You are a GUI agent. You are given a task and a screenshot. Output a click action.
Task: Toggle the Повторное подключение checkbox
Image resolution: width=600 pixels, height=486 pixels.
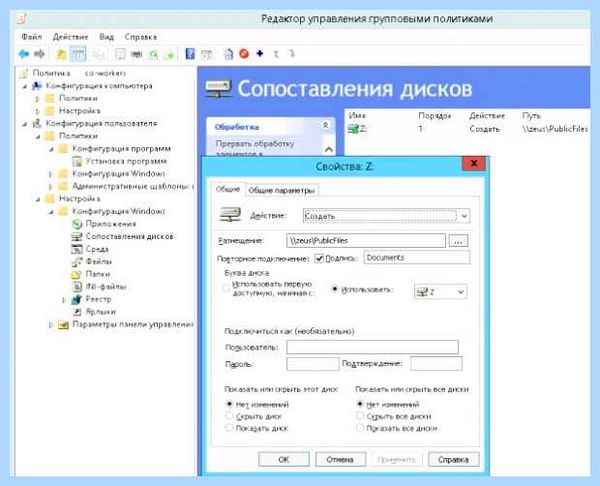pos(319,259)
